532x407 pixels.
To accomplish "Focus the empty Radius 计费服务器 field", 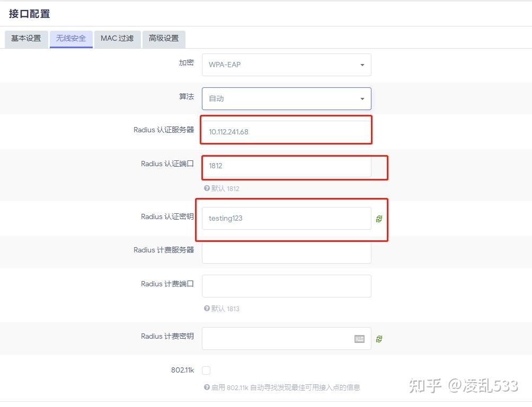I will pyautogui.click(x=286, y=252).
